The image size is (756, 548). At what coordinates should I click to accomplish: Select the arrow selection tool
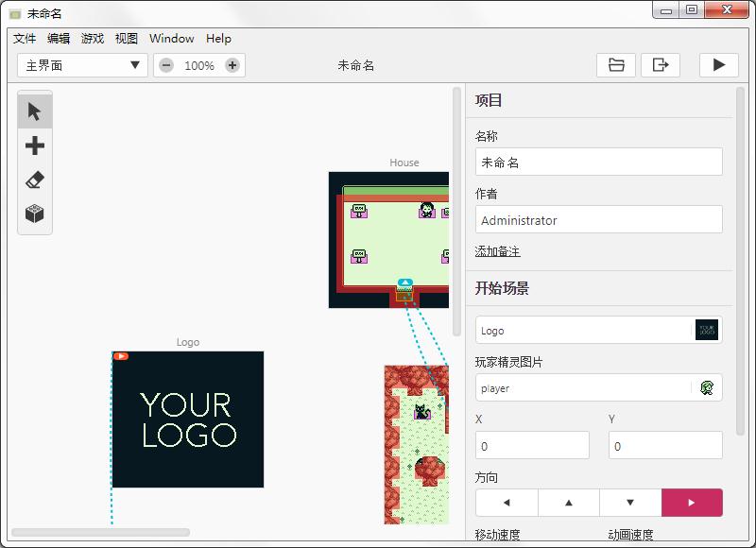click(34, 111)
